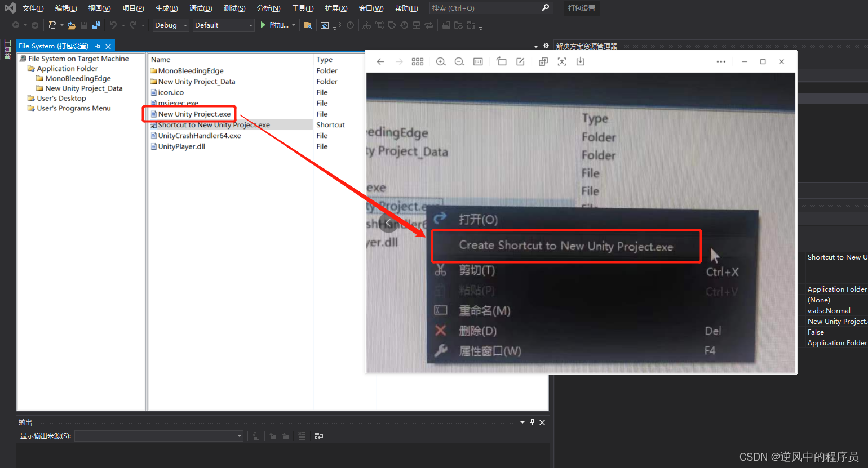This screenshot has width=868, height=468.
Task: Click the image viewer back arrow
Action: pos(380,62)
